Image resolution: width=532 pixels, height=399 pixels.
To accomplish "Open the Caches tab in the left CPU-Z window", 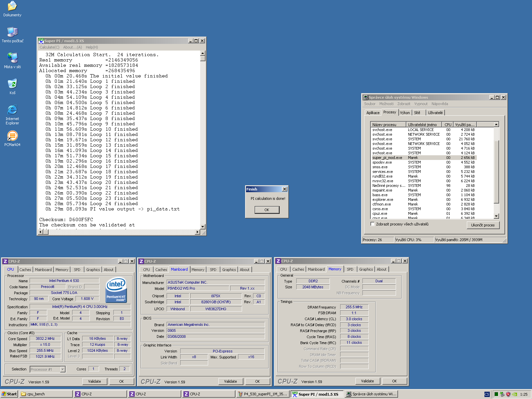I will click(25, 270).
